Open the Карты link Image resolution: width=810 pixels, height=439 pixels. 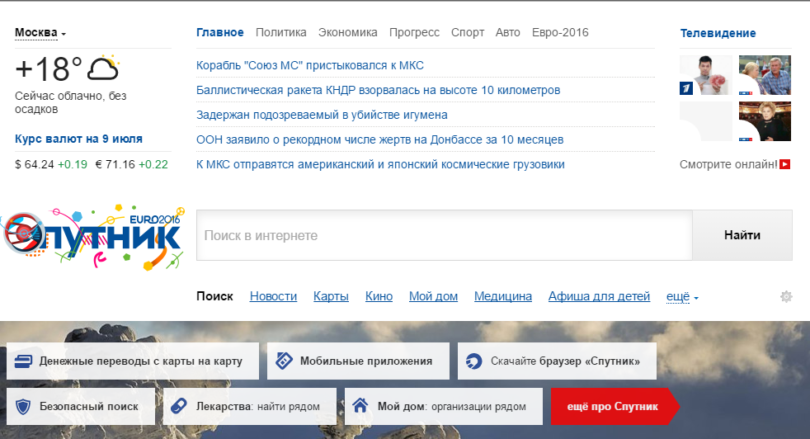pos(331,296)
